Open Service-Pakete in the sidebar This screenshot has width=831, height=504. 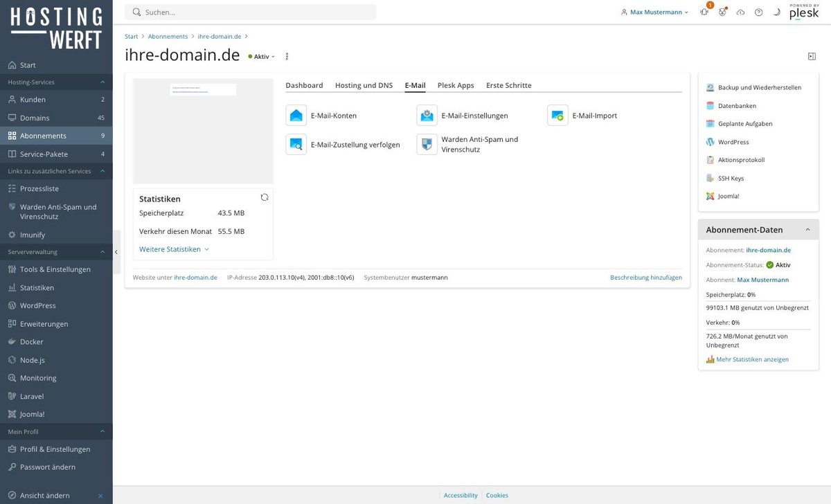point(56,154)
